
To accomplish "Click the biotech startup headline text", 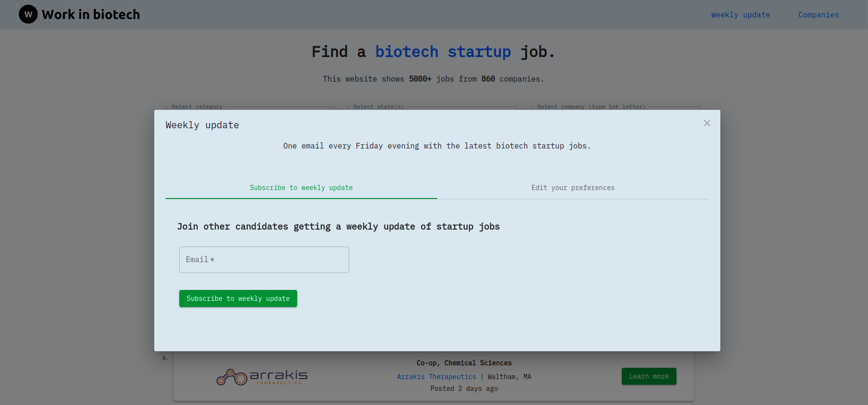I will click(x=443, y=51).
